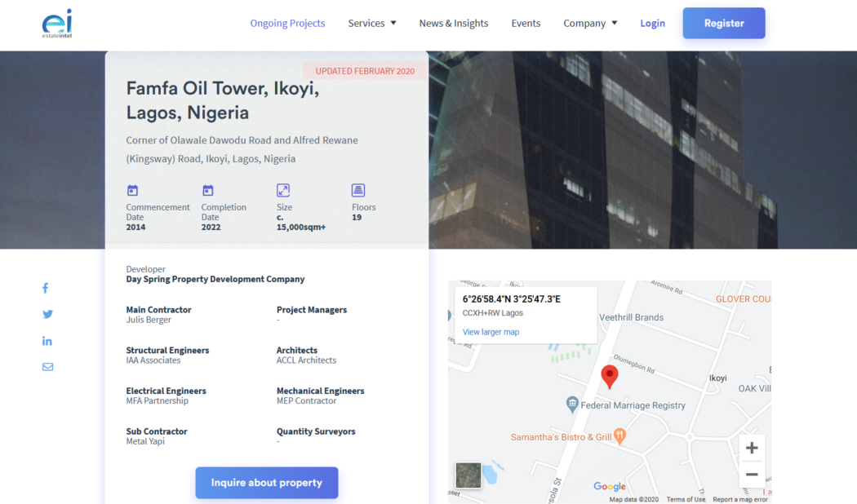
Task: Select the red map pin marker
Action: 610,376
